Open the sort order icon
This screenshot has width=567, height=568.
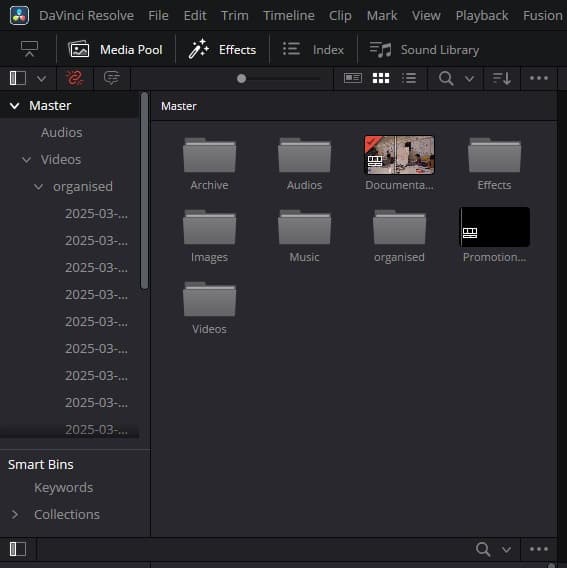pyautogui.click(x=502, y=78)
